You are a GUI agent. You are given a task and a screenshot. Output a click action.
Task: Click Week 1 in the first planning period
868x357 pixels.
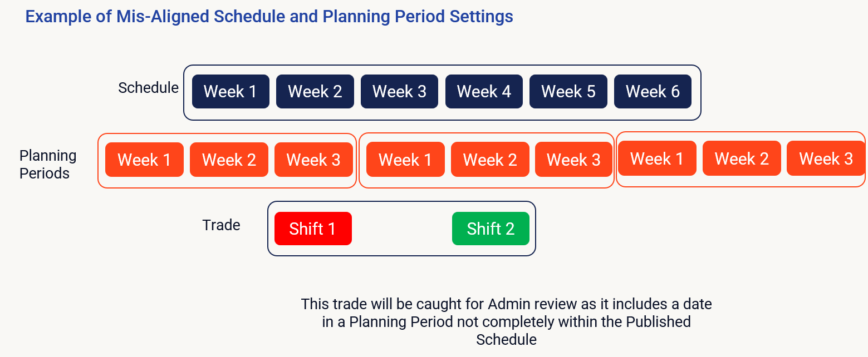coord(144,160)
